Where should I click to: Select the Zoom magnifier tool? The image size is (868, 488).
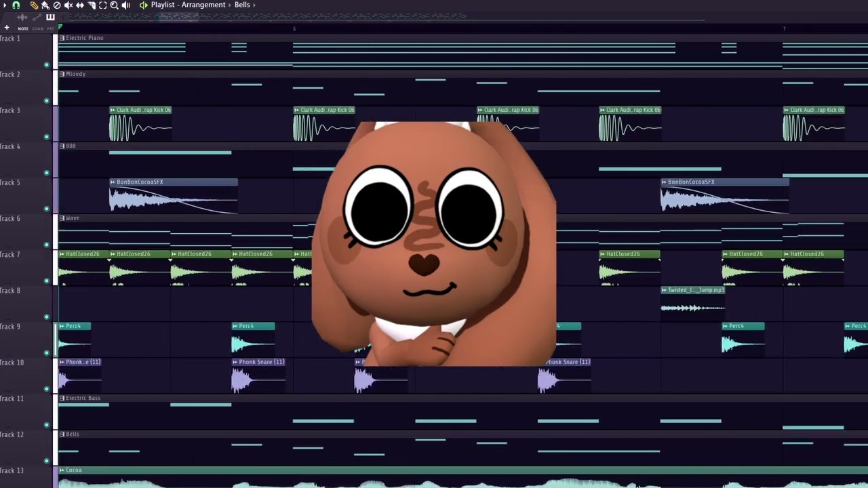tap(115, 5)
